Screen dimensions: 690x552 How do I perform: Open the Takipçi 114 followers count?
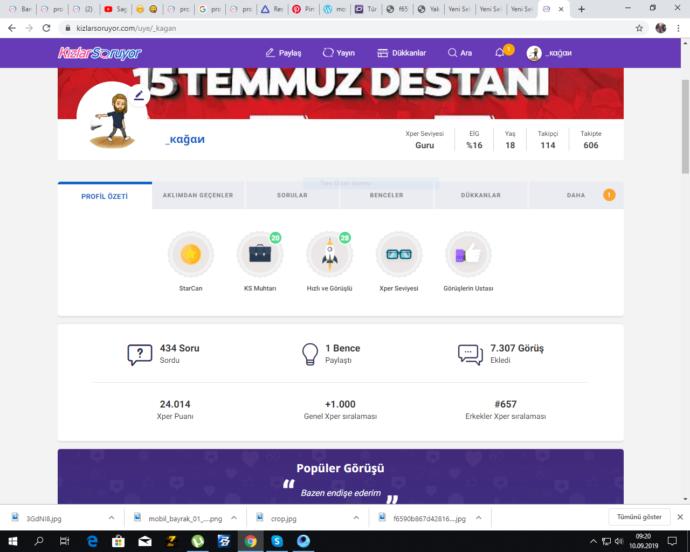(x=547, y=140)
